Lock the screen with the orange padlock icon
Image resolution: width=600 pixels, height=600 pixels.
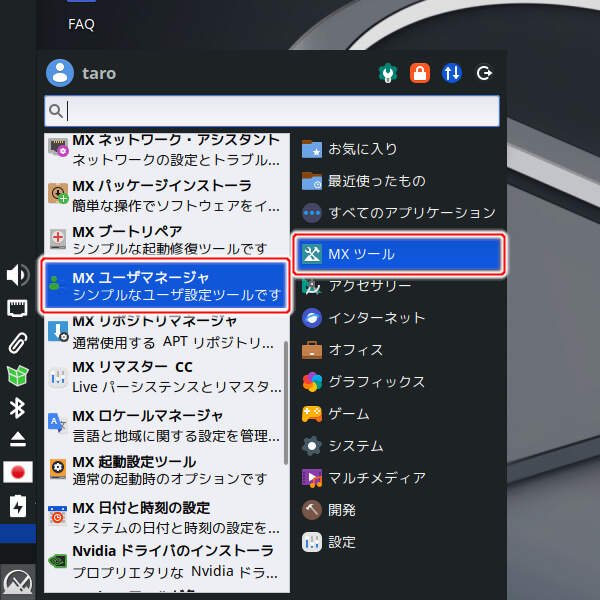tap(420, 73)
